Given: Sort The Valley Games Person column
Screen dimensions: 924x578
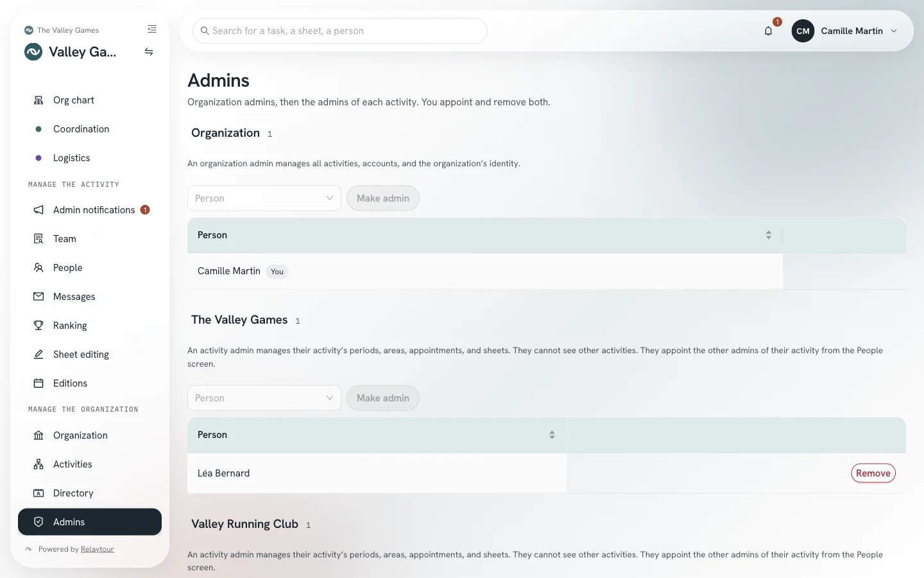Looking at the screenshot, I should tap(552, 435).
